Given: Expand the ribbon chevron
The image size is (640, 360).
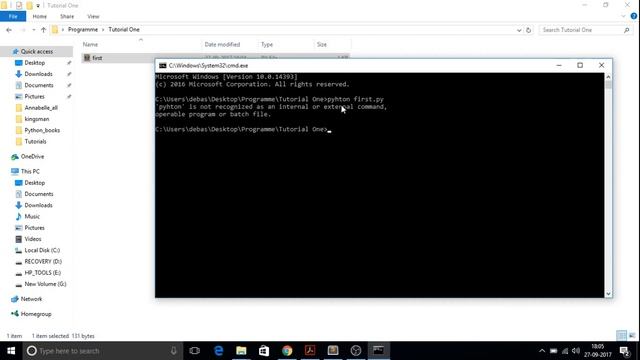Looking at the screenshot, I should point(623,16).
